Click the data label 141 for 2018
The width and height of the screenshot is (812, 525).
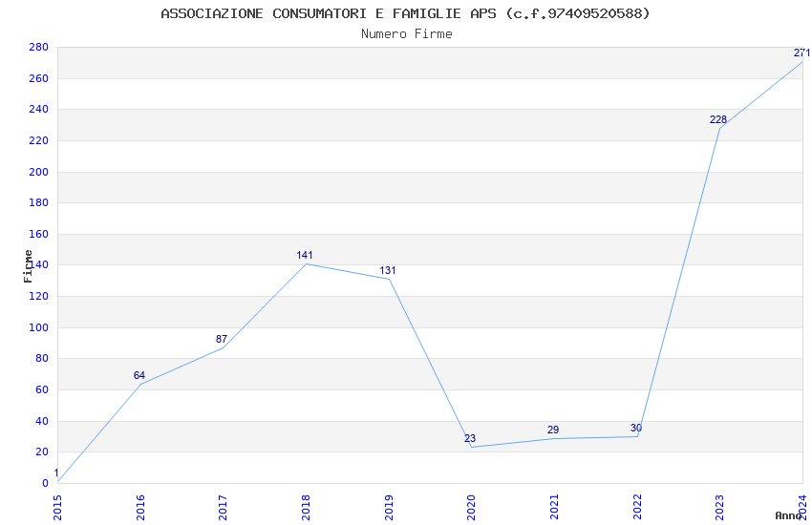tap(305, 255)
